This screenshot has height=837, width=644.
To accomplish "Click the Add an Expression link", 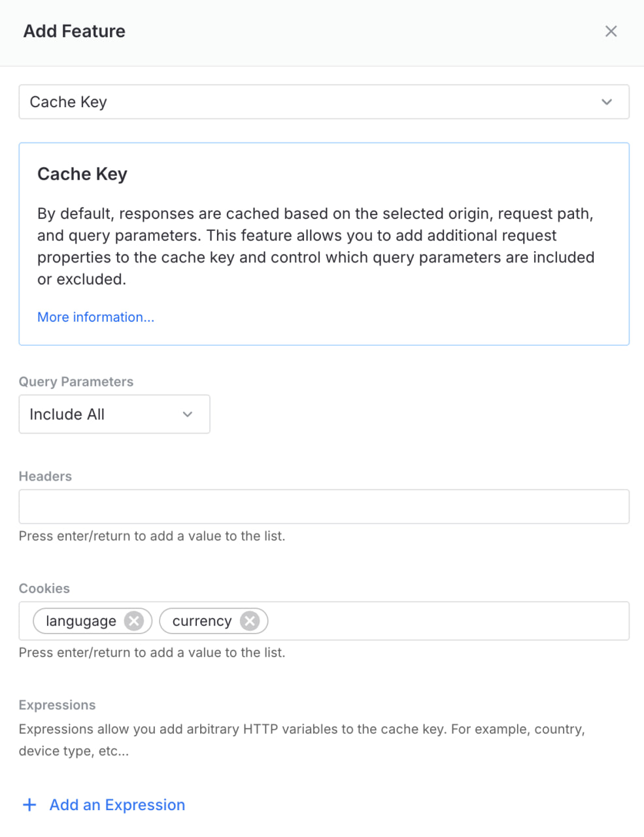I will 117,805.
